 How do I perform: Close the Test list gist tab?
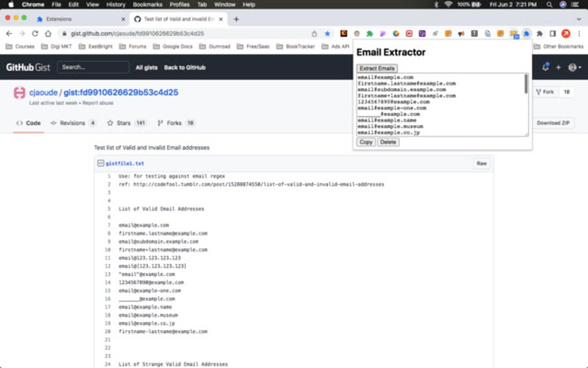coord(221,19)
